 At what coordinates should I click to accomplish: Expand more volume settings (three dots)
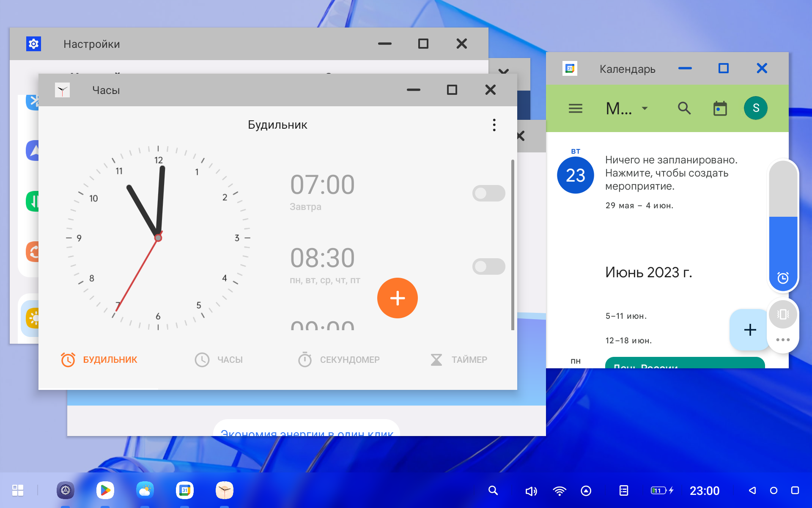[782, 340]
